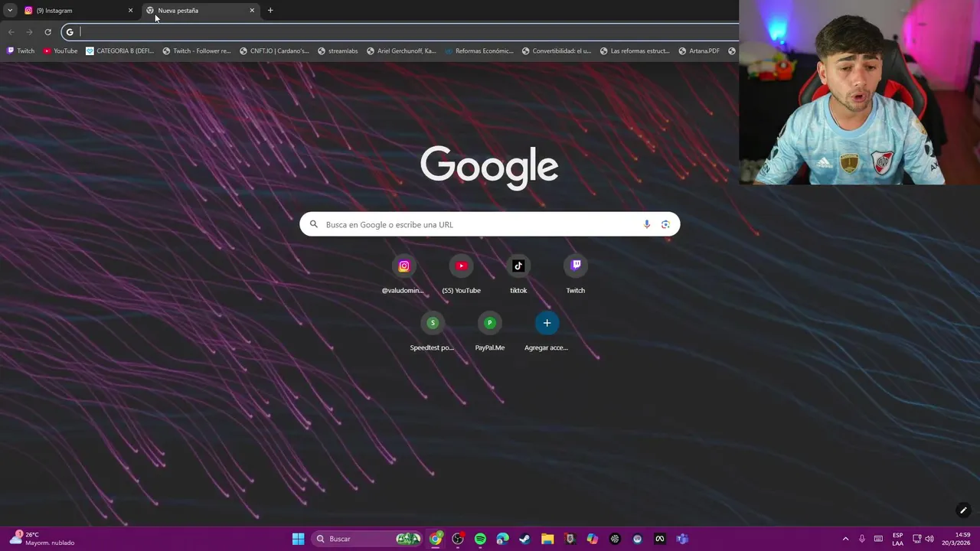Image resolution: width=980 pixels, height=551 pixels.
Task: Open the tiktok shortcut tile
Action: 518,275
